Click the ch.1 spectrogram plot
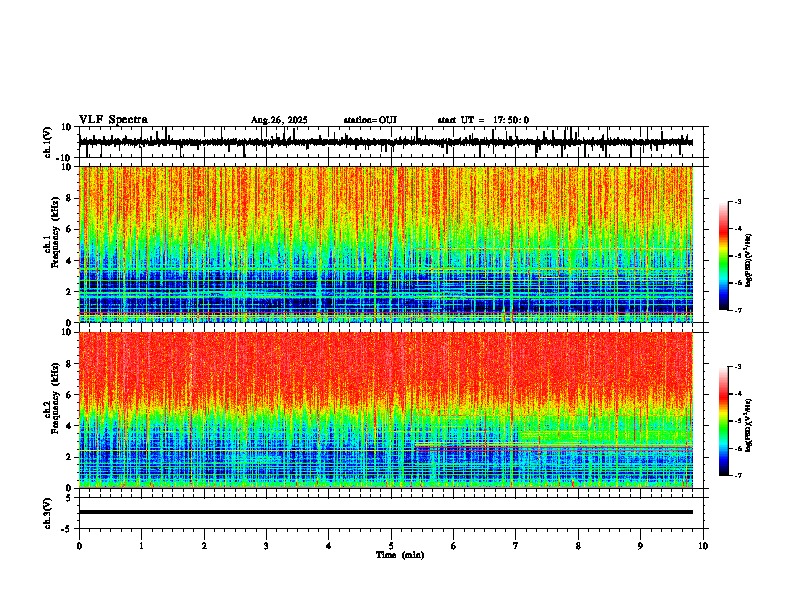The height and width of the screenshot is (612, 792). [386, 244]
